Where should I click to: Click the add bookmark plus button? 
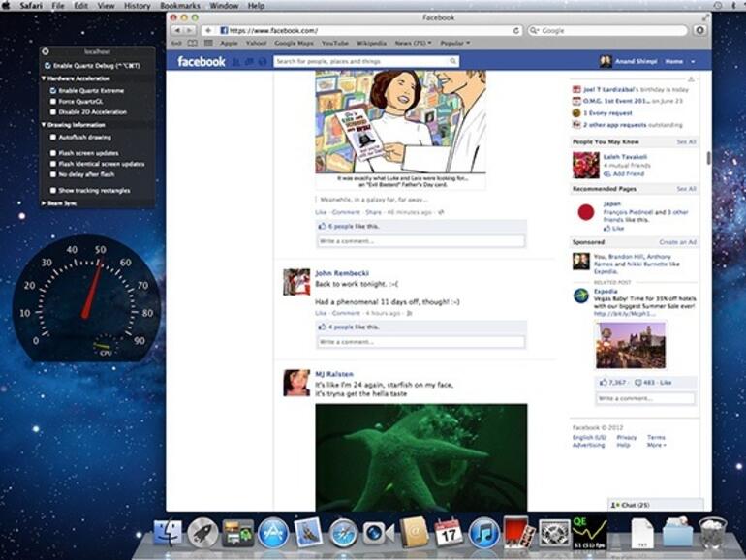208,30
